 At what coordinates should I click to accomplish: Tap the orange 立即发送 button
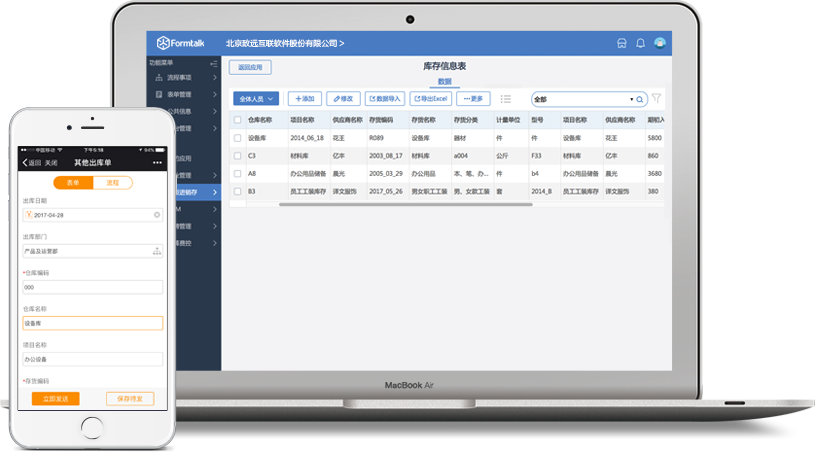click(56, 398)
